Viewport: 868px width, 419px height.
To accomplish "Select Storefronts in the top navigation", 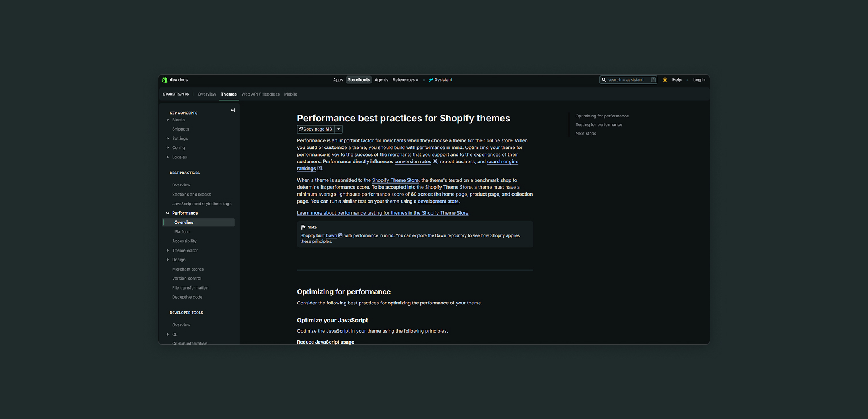I will [x=359, y=80].
